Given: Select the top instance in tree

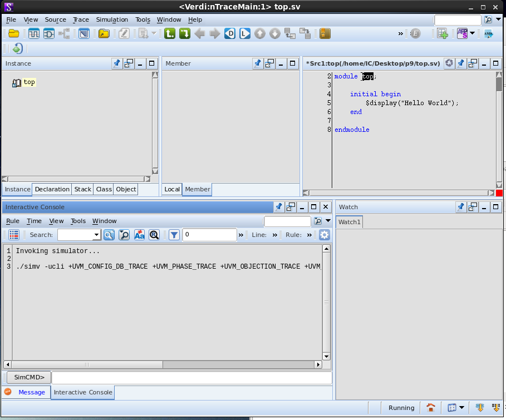Looking at the screenshot, I should [x=29, y=82].
